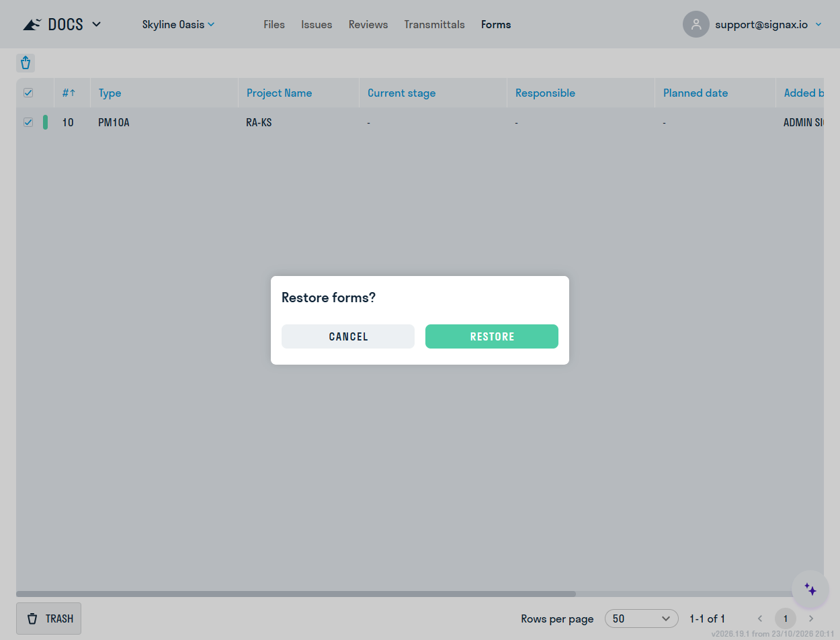Click the horizontal scrollbar under the table
Image resolution: width=840 pixels, height=640 pixels.
point(296,594)
